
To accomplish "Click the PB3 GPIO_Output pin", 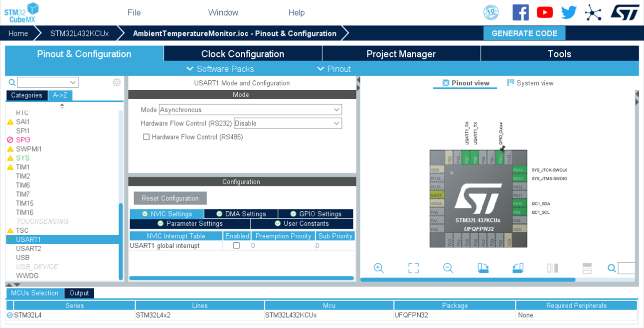I will pyautogui.click(x=500, y=158).
